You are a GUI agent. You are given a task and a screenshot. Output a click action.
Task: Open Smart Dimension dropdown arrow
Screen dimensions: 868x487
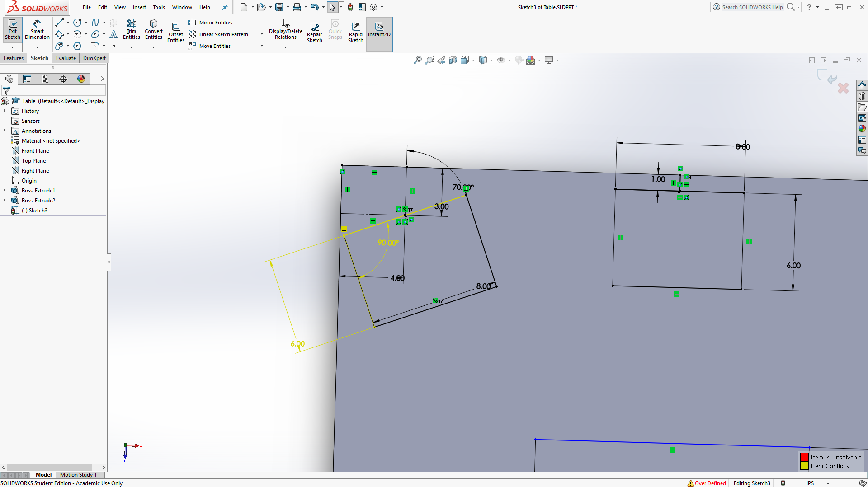coord(37,47)
